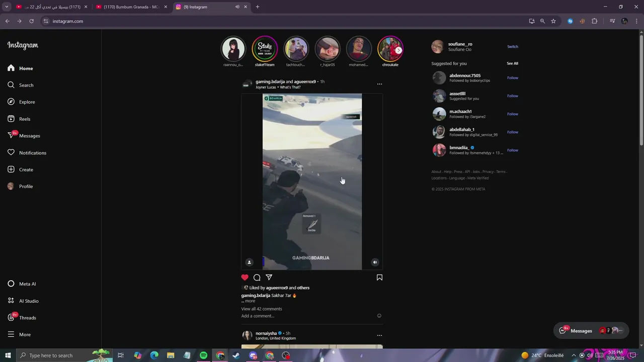This screenshot has width=644, height=362.
Task: Open floating Messages panel
Action: point(591,331)
